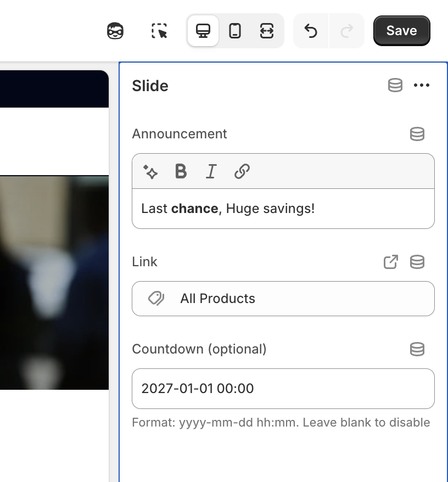Insert a link in announcement text

coord(242,172)
